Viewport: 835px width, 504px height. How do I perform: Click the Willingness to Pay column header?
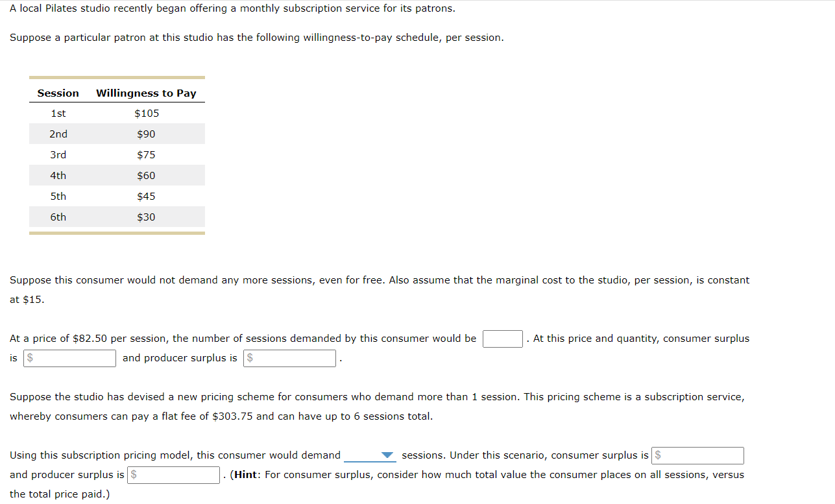[x=146, y=93]
